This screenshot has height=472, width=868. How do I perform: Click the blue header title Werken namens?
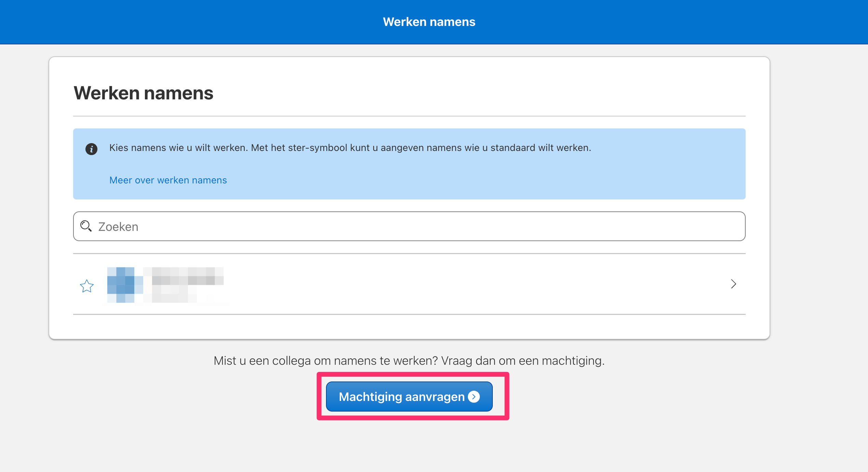point(429,22)
